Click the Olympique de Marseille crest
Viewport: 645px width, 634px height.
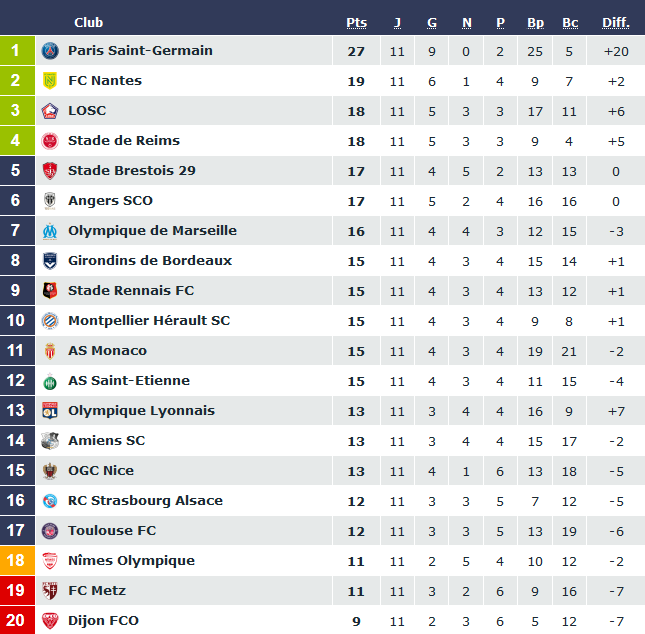(x=50, y=231)
